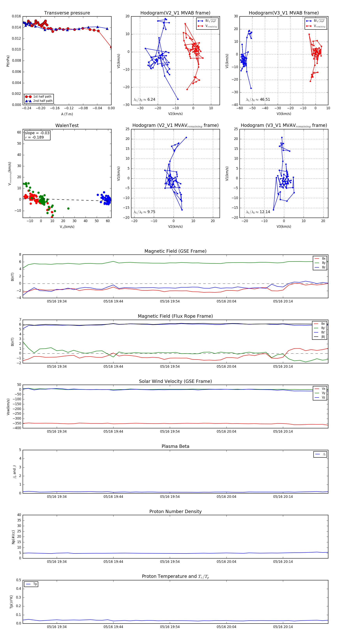Click "05/16 19:54" tick under Proton Temperature plot

pos(170,627)
